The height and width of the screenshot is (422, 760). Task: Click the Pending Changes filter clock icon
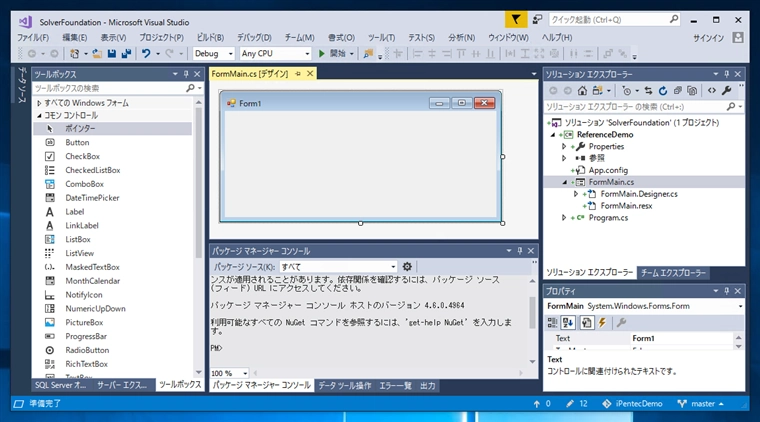point(627,91)
